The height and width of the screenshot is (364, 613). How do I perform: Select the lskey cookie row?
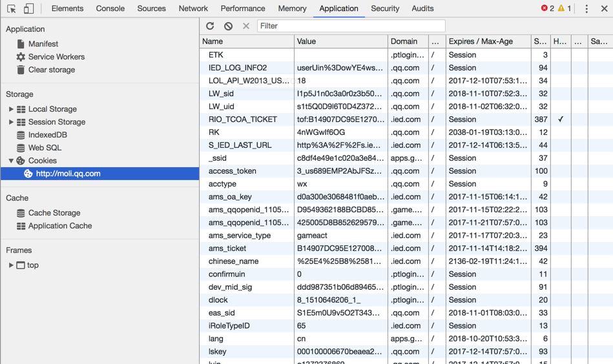[406, 352]
